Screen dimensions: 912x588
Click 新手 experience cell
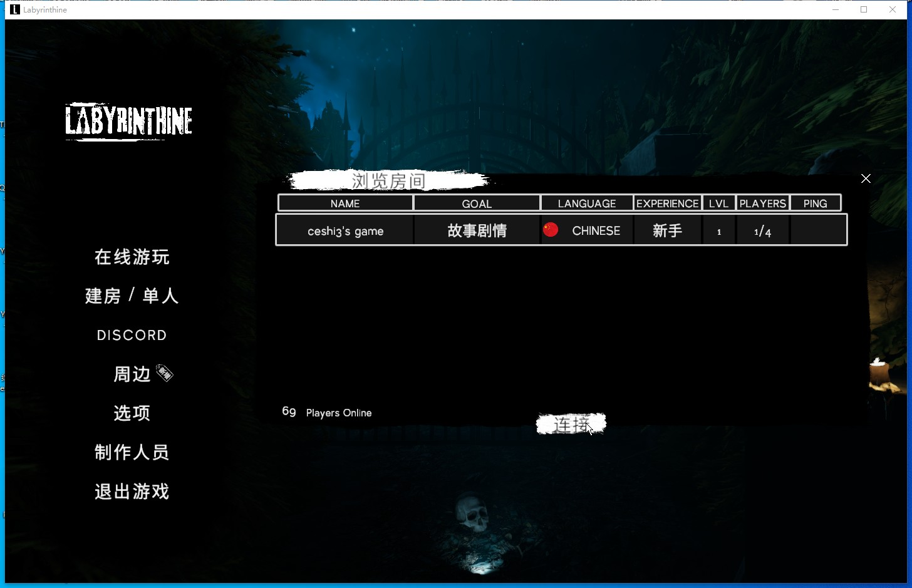(x=668, y=230)
